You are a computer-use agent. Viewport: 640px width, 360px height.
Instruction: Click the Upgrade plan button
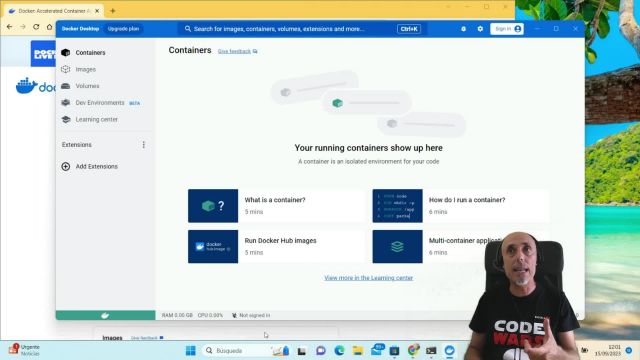point(123,29)
